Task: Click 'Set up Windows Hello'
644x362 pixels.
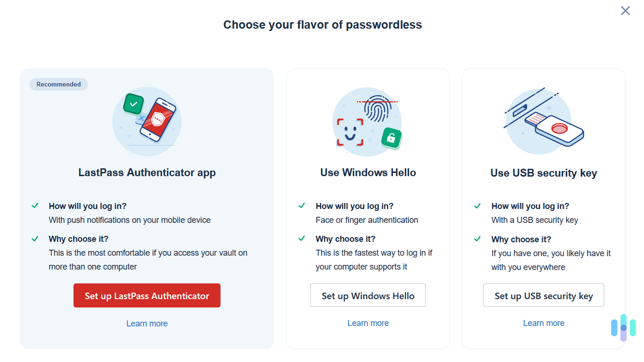Action: (x=368, y=295)
